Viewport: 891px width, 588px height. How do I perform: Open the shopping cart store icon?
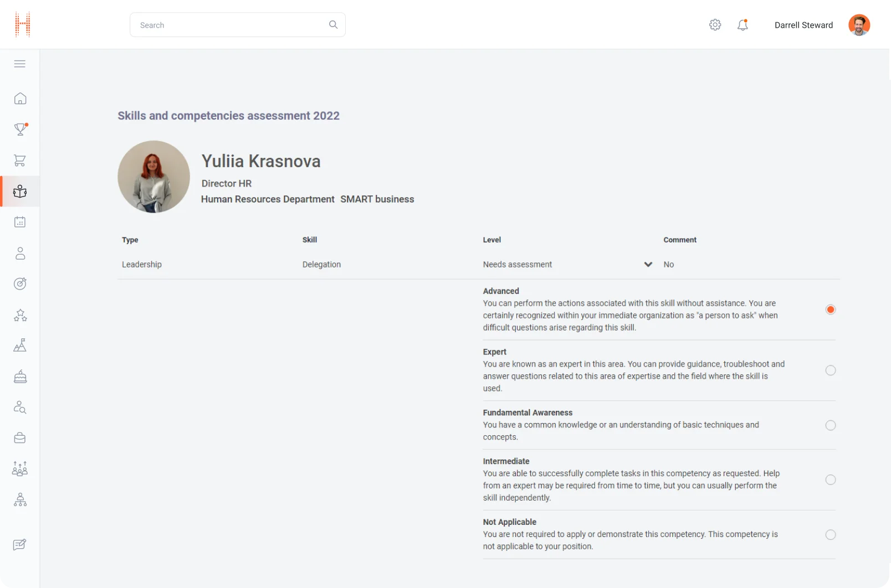pos(20,161)
